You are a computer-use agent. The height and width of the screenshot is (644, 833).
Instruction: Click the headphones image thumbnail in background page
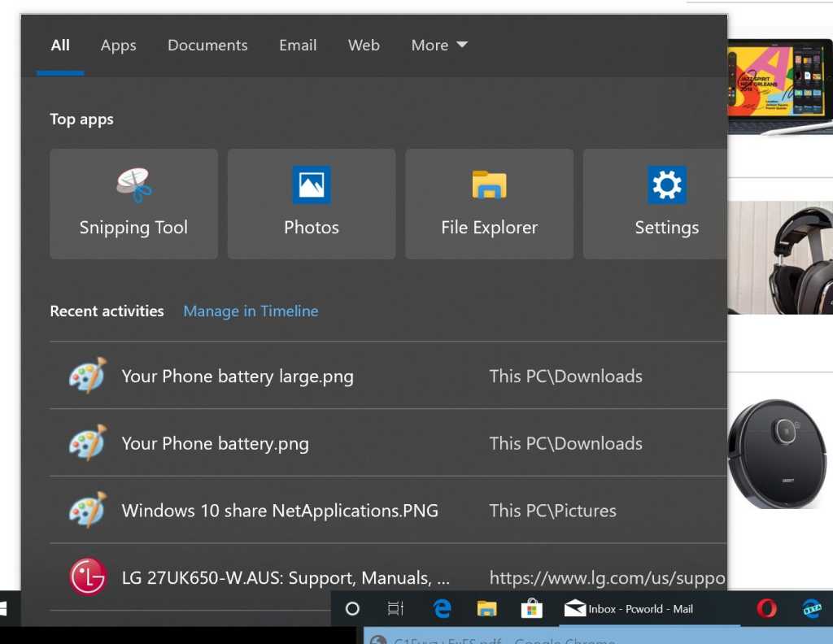click(780, 258)
